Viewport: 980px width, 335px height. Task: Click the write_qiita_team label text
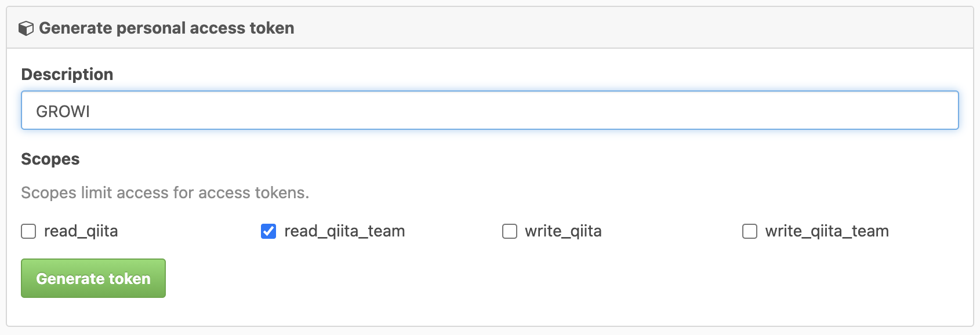pos(827,231)
